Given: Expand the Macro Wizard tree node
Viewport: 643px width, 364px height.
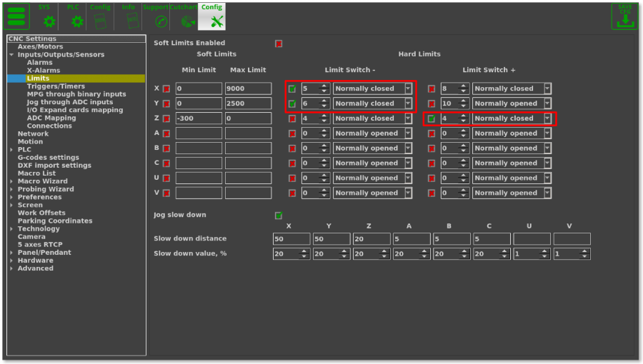Looking at the screenshot, I should [x=11, y=181].
